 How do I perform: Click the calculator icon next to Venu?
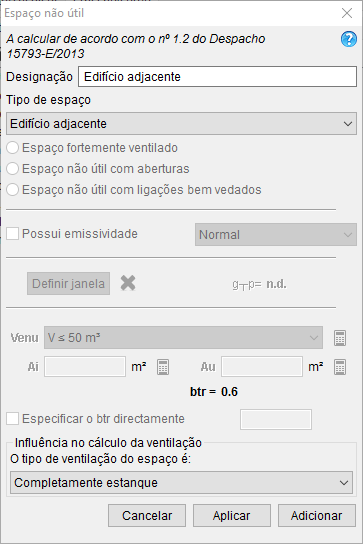[340, 338]
